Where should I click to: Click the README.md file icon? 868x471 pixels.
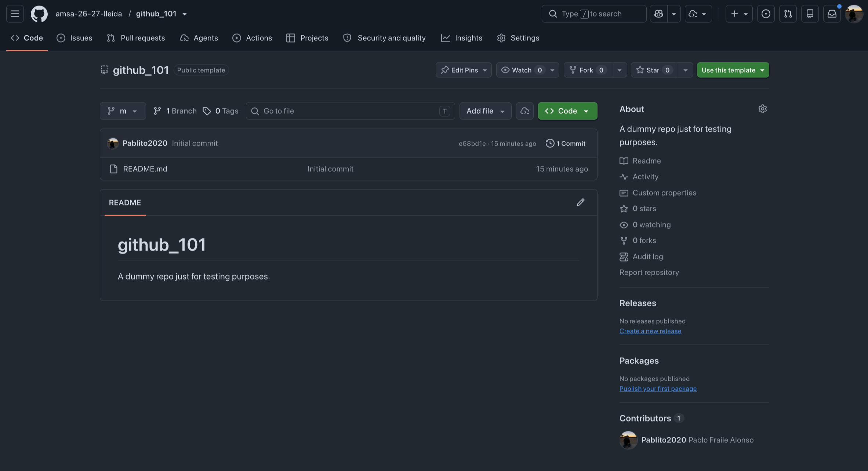(114, 169)
